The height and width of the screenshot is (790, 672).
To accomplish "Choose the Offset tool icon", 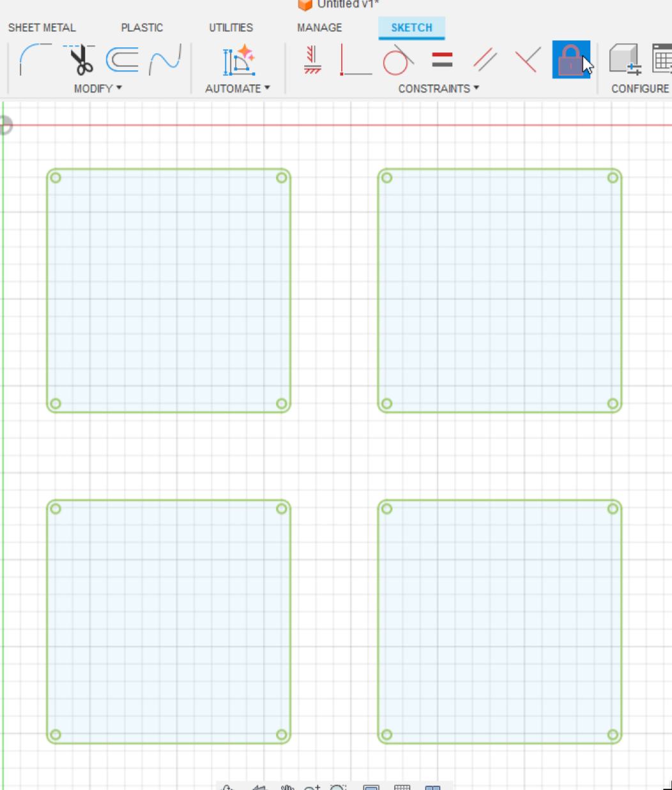I will click(x=122, y=60).
